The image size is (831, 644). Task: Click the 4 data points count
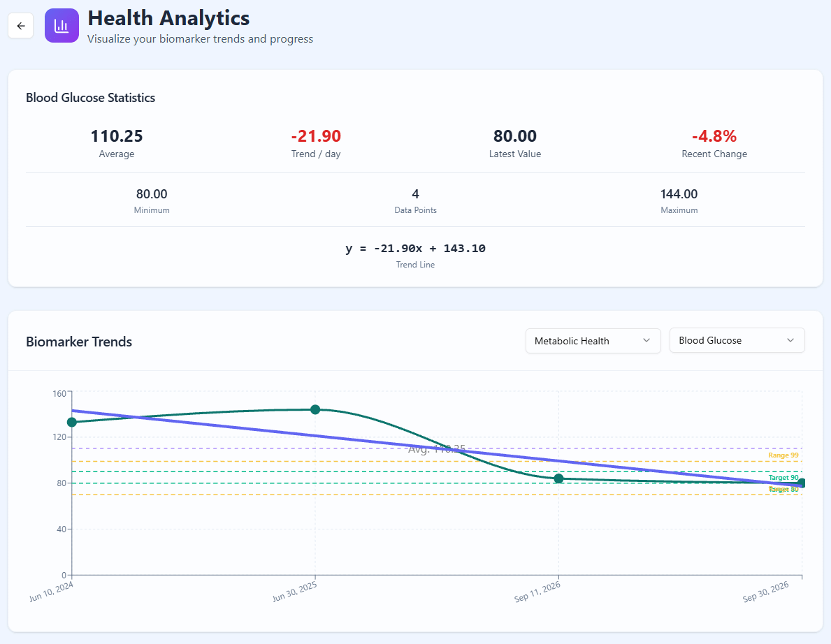pos(415,194)
